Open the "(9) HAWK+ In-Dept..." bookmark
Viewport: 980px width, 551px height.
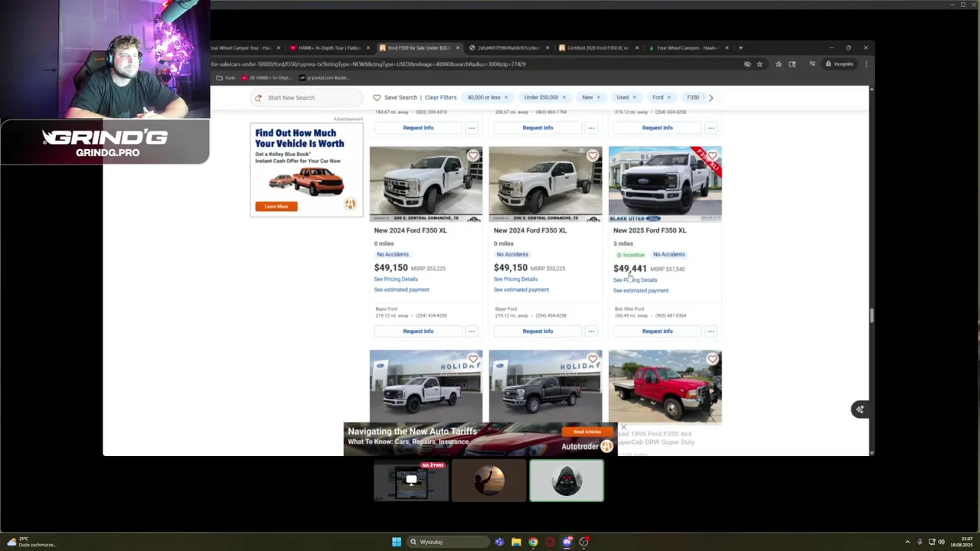pos(266,78)
